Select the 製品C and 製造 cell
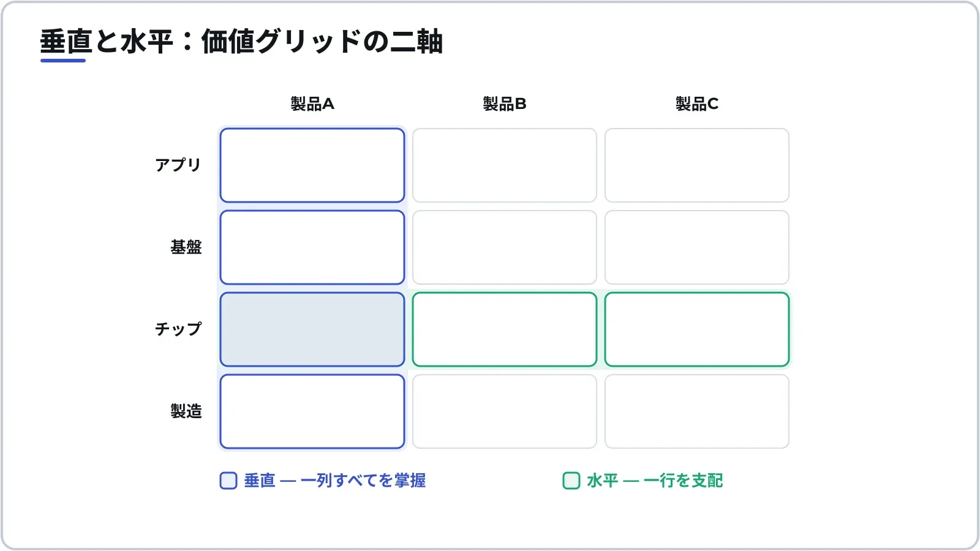This screenshot has height=551, width=980. tap(697, 411)
